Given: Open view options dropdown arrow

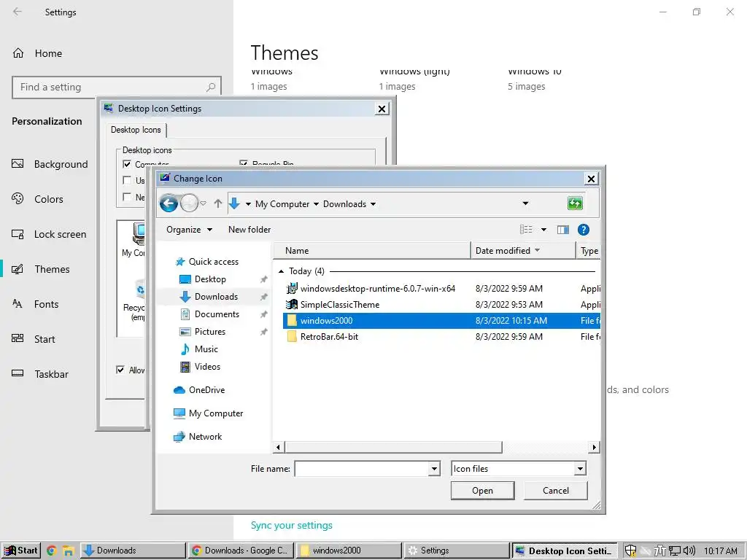Looking at the screenshot, I should [x=543, y=230].
